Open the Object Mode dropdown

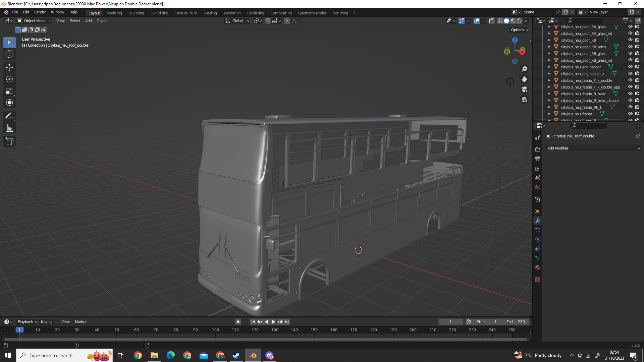34,21
